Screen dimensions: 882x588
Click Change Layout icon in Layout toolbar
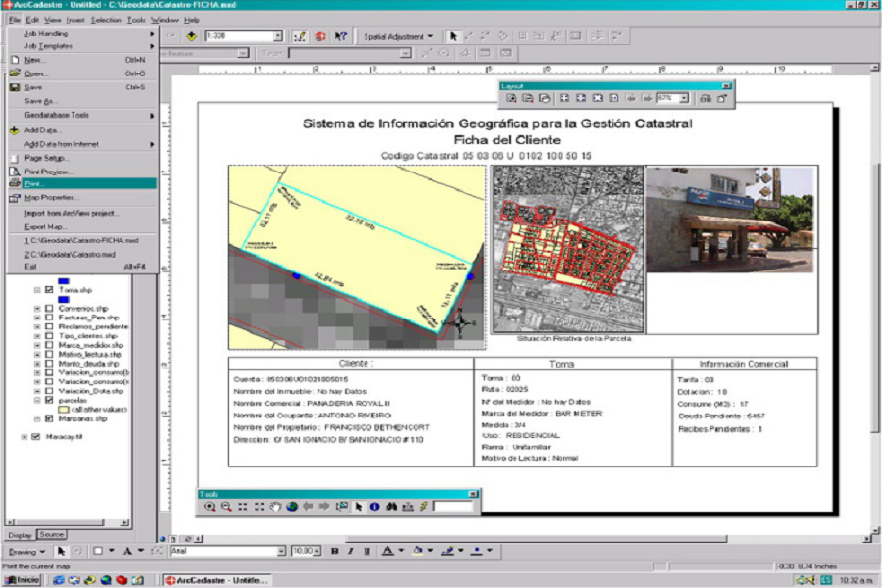[722, 98]
